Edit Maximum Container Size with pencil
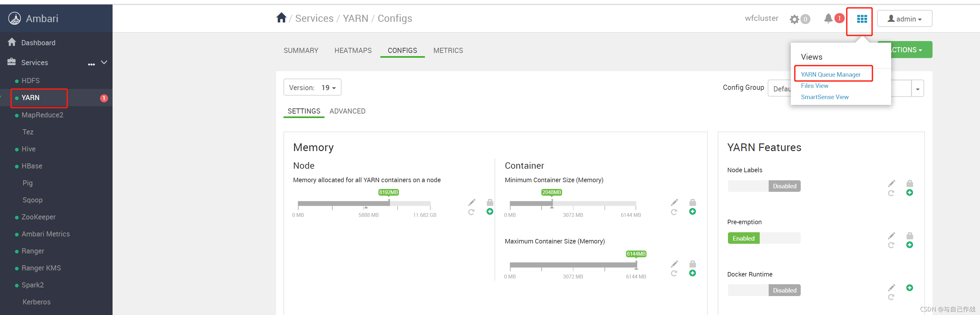 pos(674,264)
